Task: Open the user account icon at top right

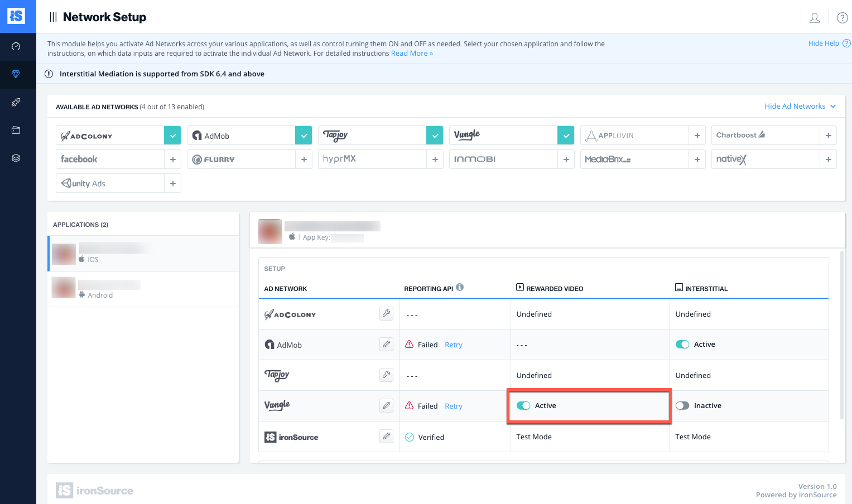Action: (x=814, y=17)
